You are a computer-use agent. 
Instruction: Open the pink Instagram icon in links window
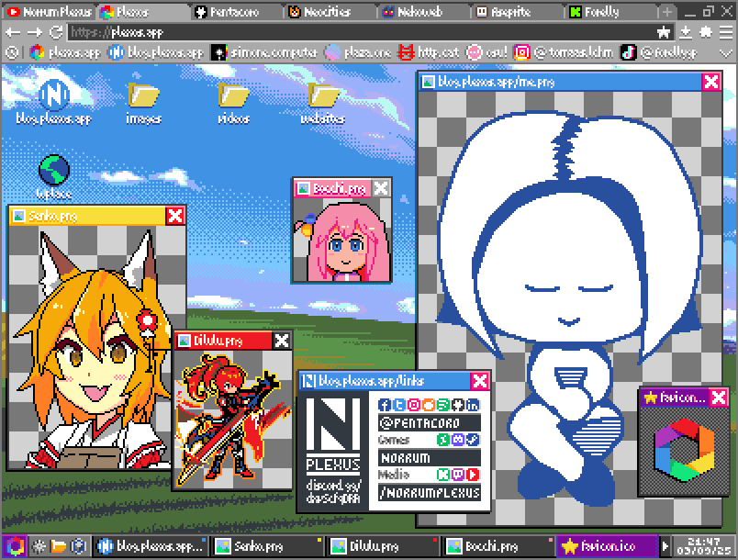(414, 405)
